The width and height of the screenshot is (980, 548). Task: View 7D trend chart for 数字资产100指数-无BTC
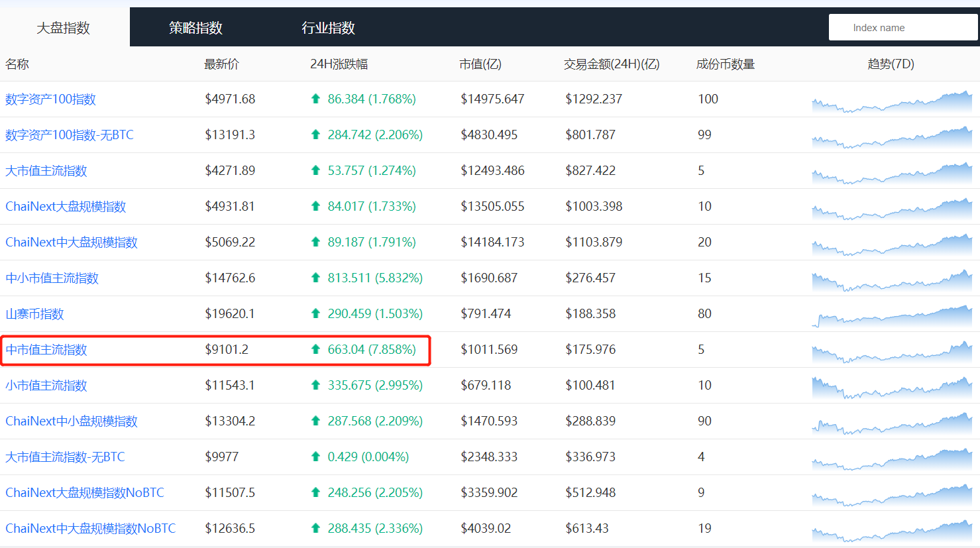[x=892, y=137]
